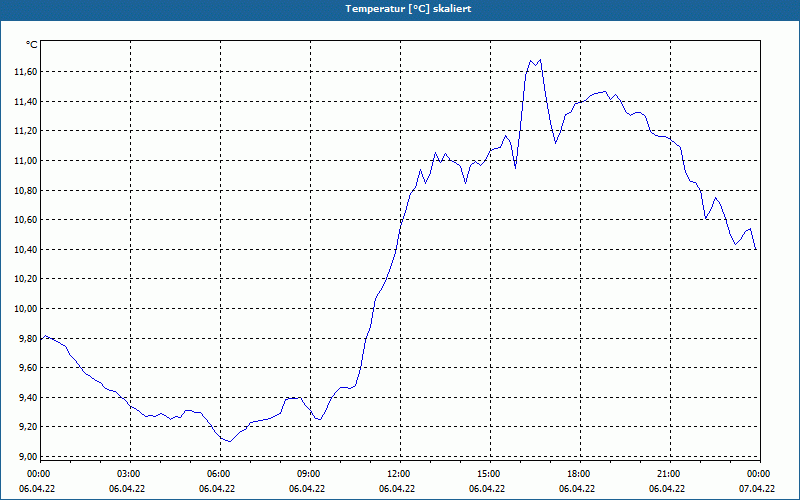The image size is (800, 500).
Task: Click the 12:00 time axis label
Action: pyautogui.click(x=397, y=474)
